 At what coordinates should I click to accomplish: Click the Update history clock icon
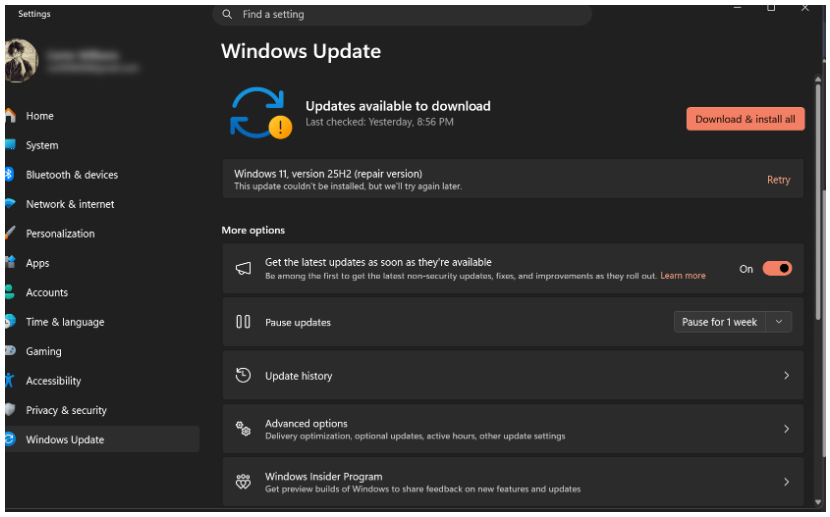[x=243, y=375]
